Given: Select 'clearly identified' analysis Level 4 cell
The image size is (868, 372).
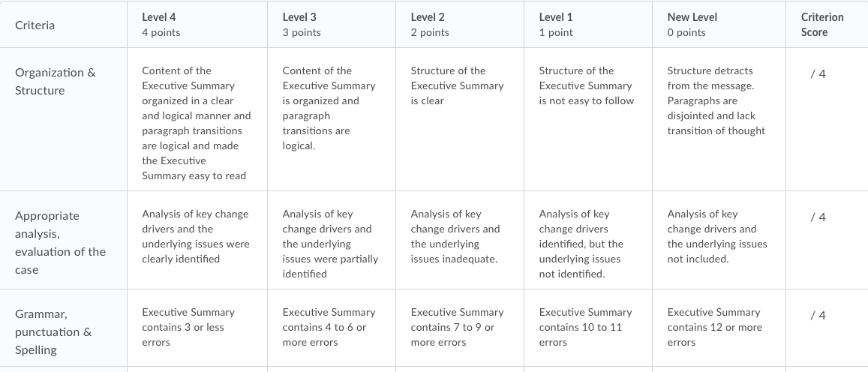Looking at the screenshot, I should [x=197, y=240].
